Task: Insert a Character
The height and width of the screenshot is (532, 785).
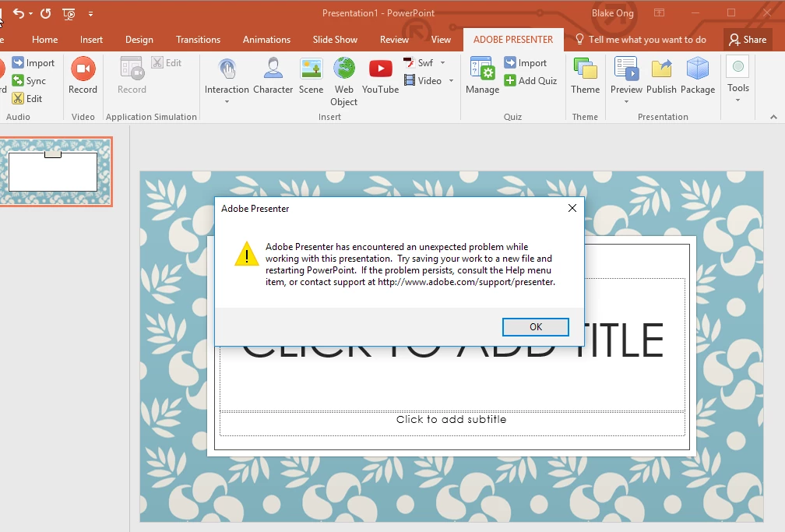Action: 273,76
